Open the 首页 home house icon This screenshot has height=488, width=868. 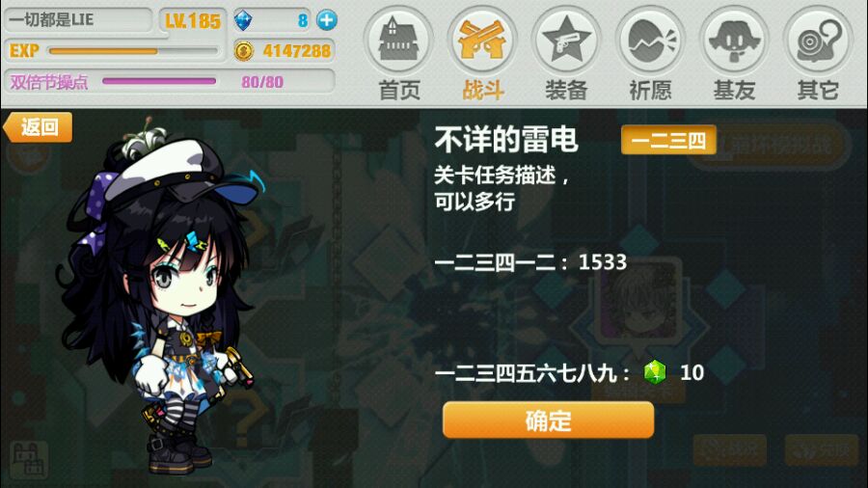398,40
